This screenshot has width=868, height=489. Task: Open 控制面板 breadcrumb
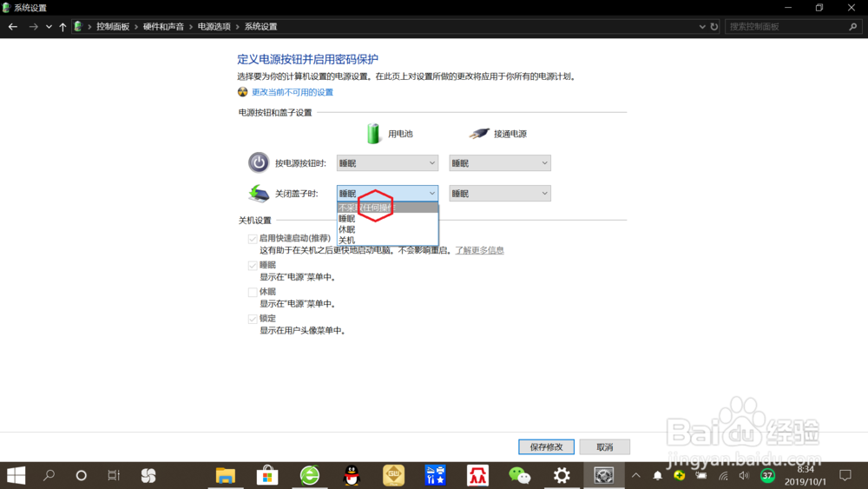click(x=113, y=27)
